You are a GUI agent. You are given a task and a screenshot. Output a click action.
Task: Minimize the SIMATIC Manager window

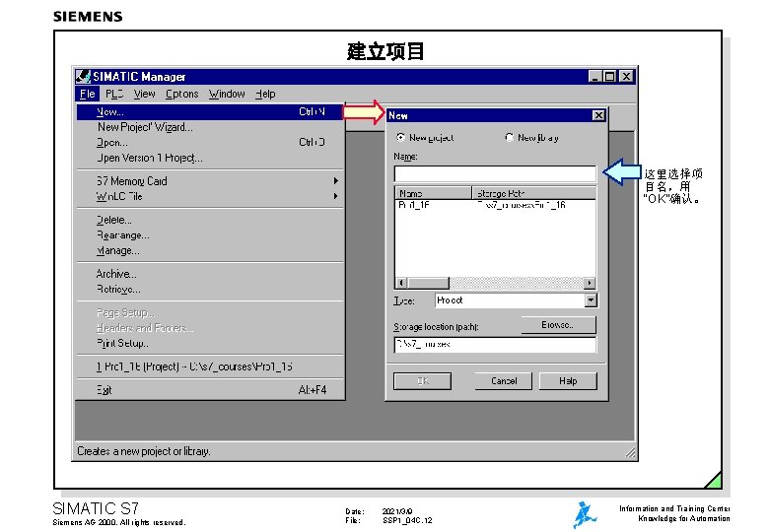[594, 77]
